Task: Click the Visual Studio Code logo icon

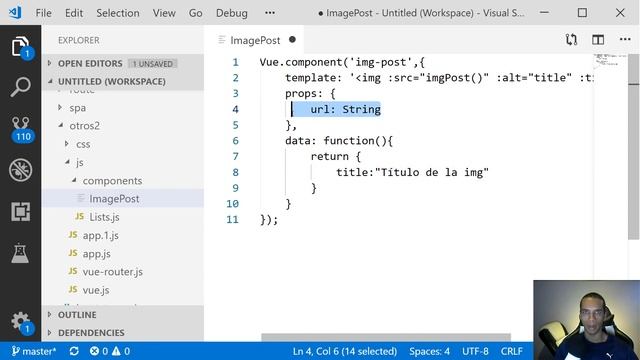Action: coord(15,12)
